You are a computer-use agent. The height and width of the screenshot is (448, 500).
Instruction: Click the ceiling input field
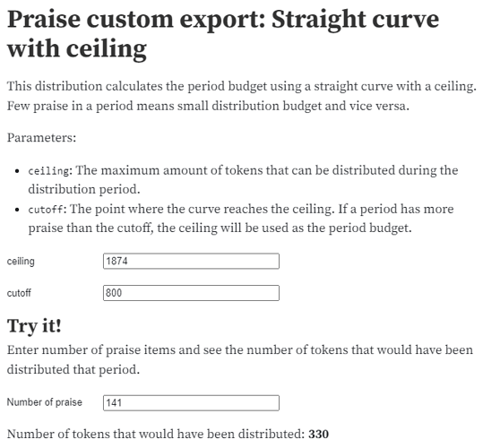[191, 261]
